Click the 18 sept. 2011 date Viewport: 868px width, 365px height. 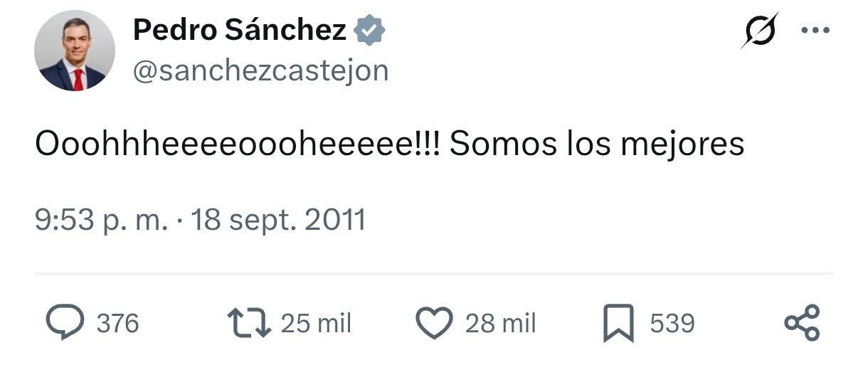pyautogui.click(x=278, y=221)
